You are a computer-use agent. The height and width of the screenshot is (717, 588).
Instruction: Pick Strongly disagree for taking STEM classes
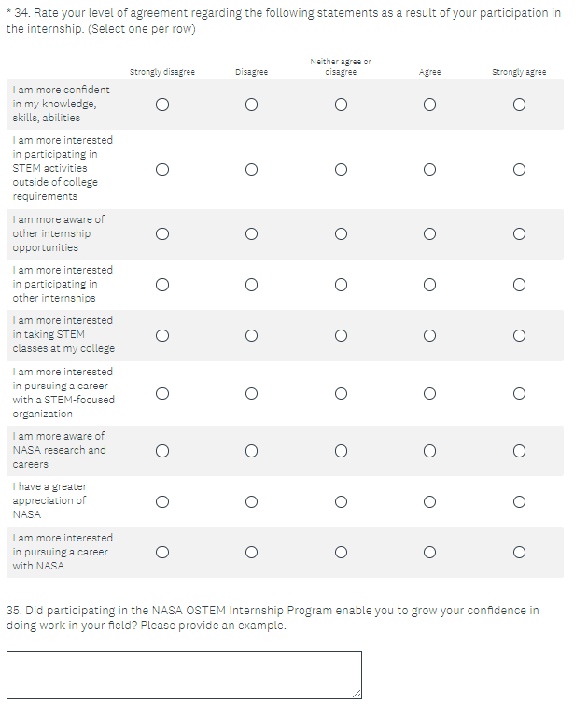[x=162, y=335]
